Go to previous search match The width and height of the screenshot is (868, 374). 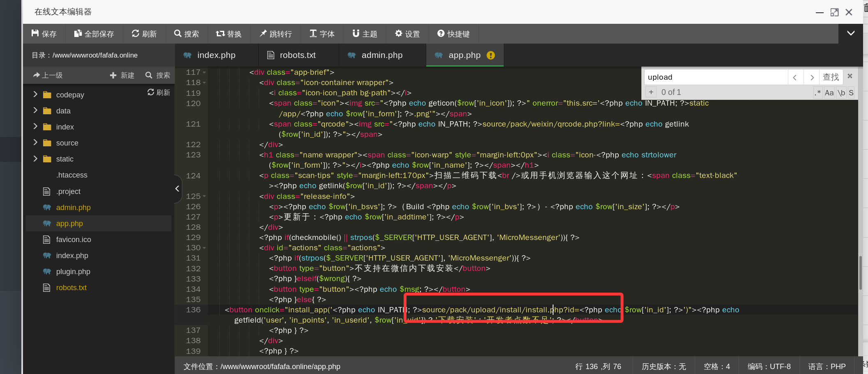[795, 77]
